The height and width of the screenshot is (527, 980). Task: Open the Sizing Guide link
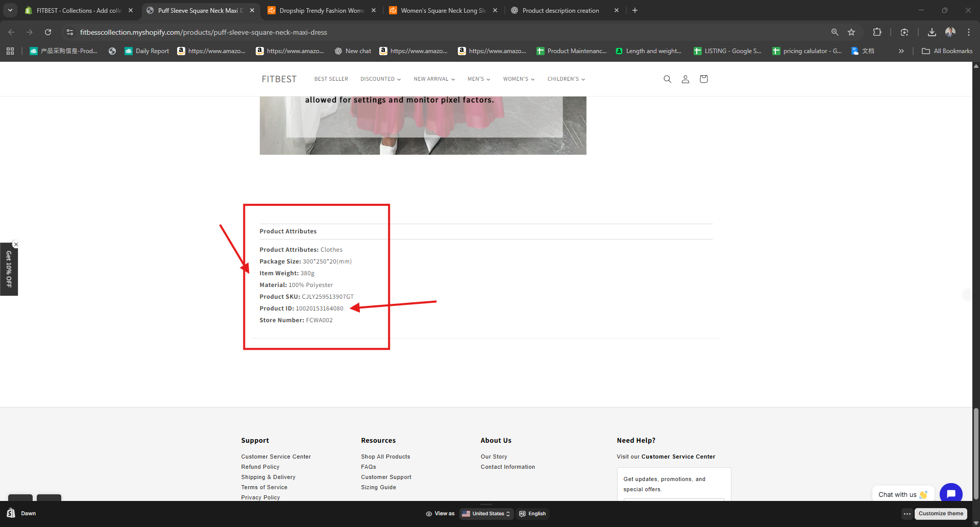tap(378, 487)
